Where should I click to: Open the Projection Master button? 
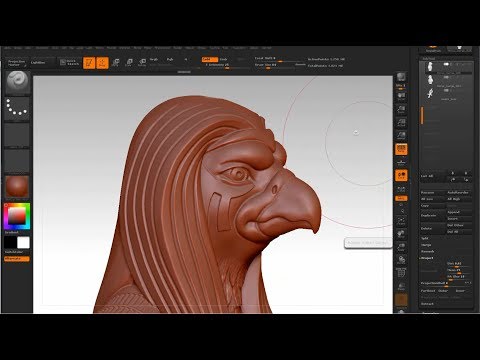[x=17, y=63]
